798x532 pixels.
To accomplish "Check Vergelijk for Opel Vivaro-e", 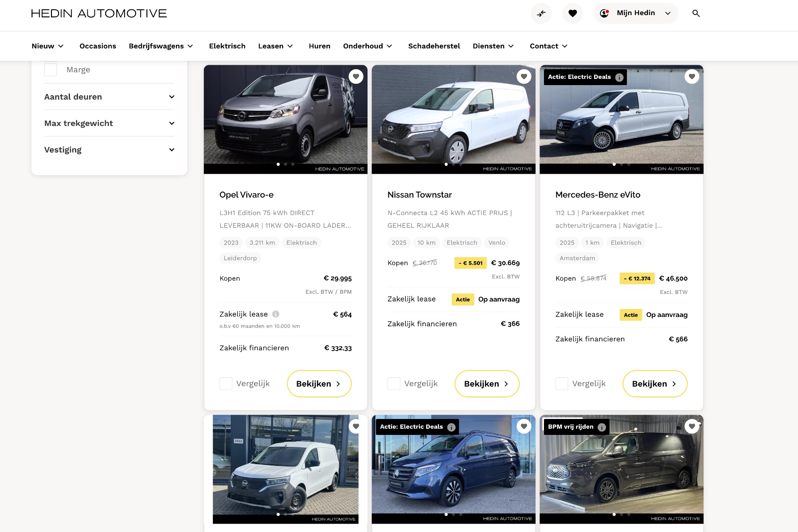I will (x=226, y=384).
